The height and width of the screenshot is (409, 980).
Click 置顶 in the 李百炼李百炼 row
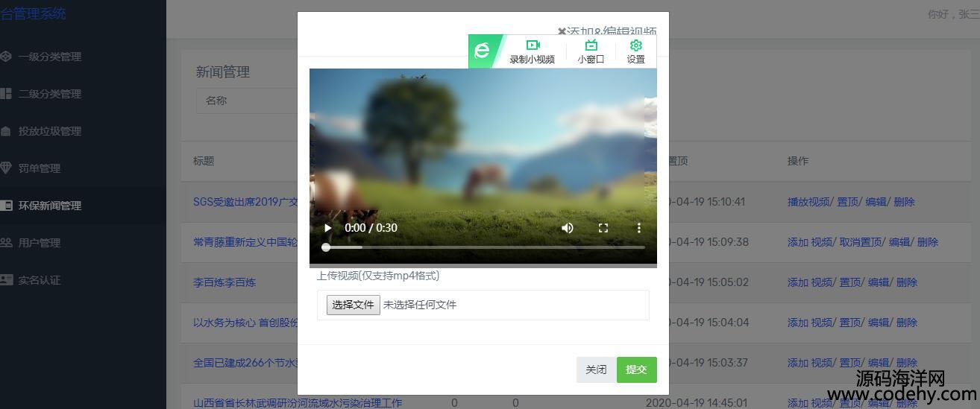[850, 282]
